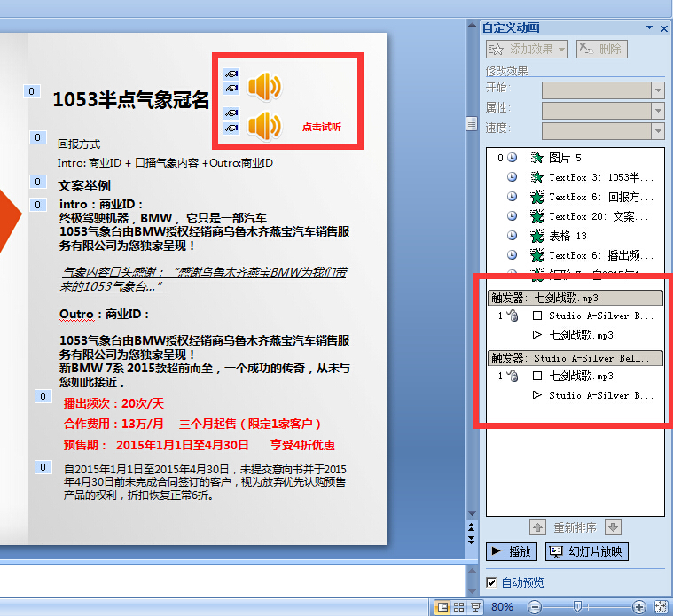Select the 图片 5 animation entry

pyautogui.click(x=575, y=158)
